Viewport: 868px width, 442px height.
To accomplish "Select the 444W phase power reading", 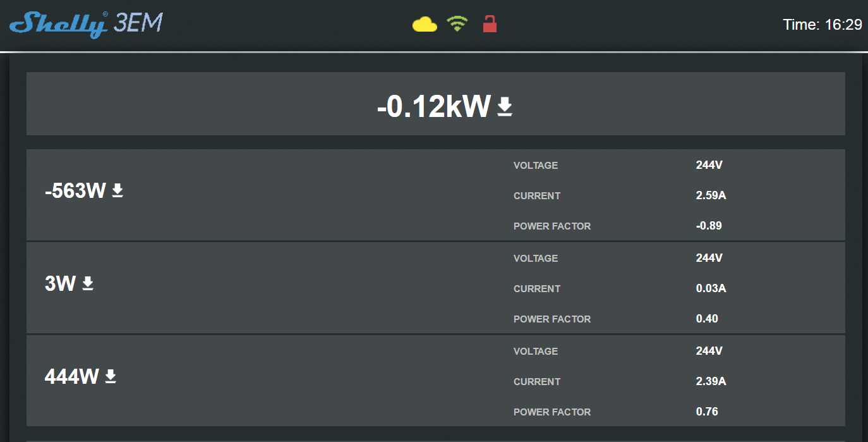I will [x=72, y=376].
